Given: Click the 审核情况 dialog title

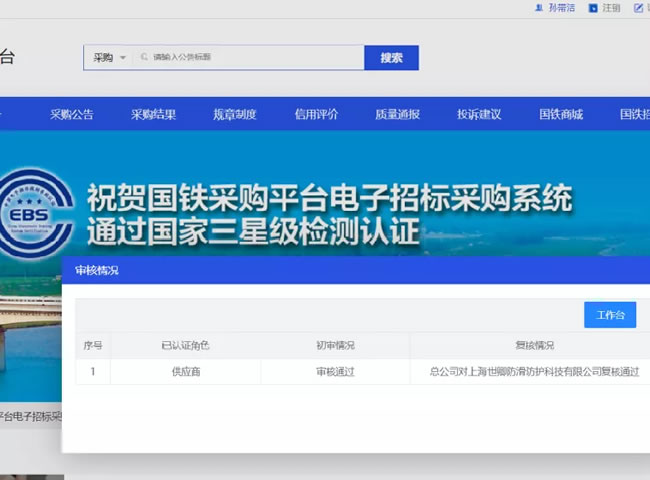Looking at the screenshot, I should [x=97, y=270].
